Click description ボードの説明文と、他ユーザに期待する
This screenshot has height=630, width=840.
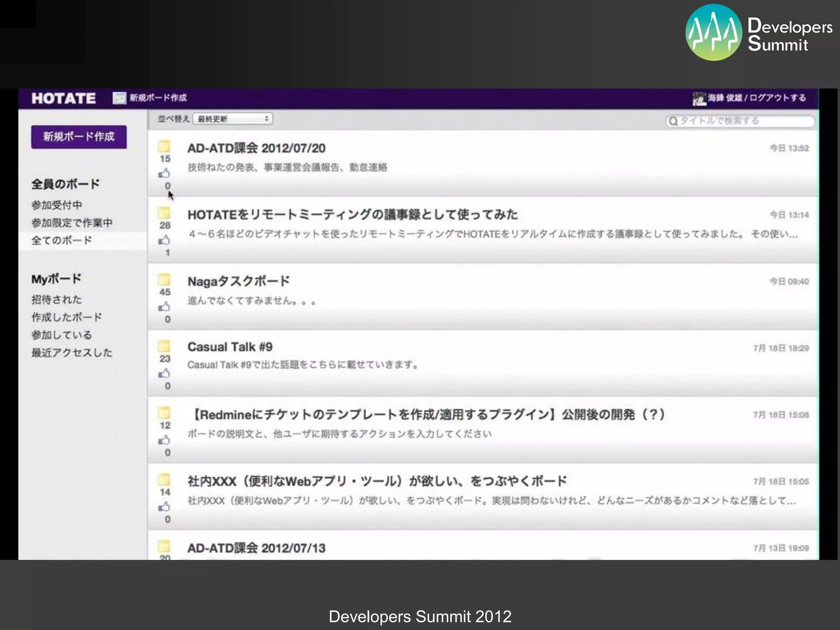pyautogui.click(x=340, y=434)
